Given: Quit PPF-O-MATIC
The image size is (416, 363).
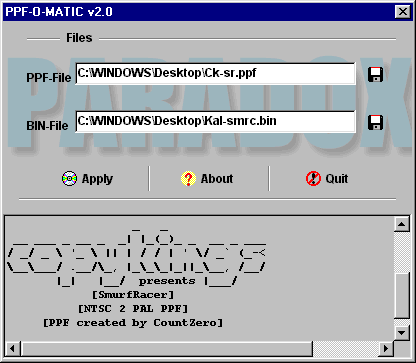Looking at the screenshot, I should 327,179.
